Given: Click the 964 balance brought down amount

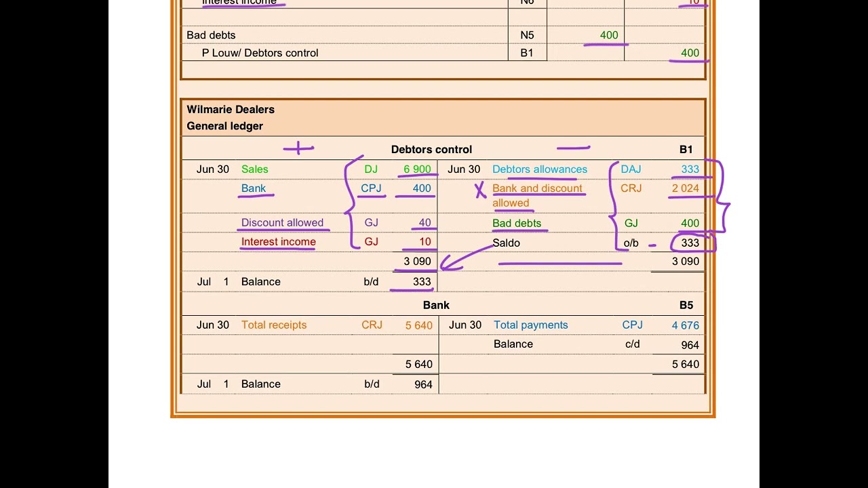Looking at the screenshot, I should tap(423, 384).
